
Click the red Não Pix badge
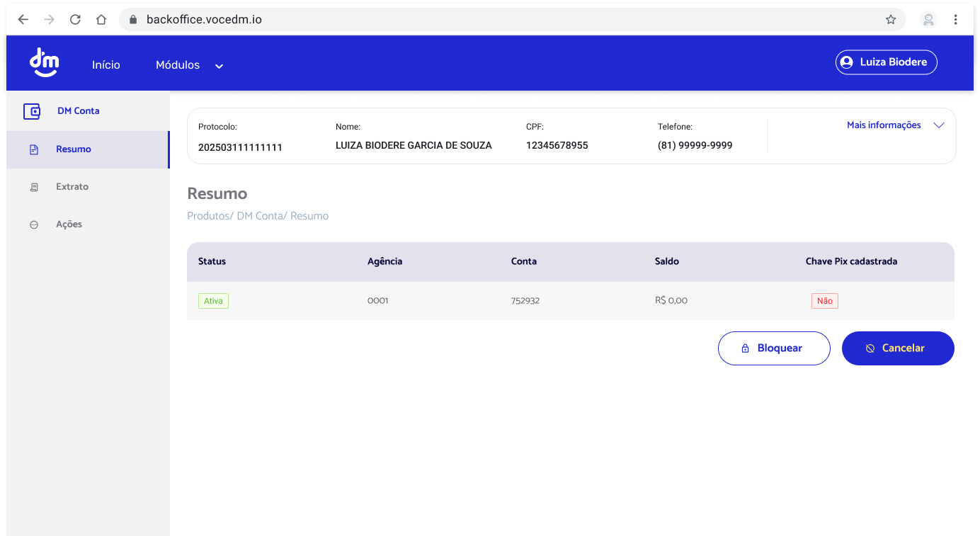824,300
